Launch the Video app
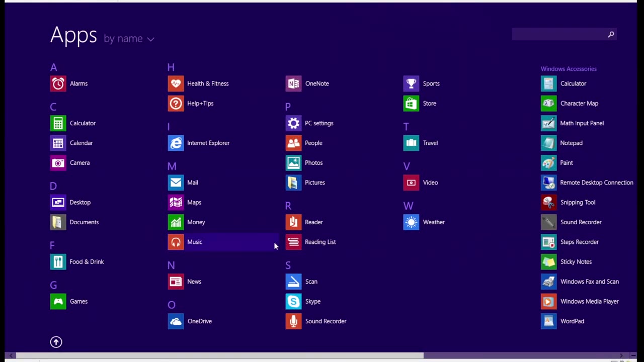 click(x=411, y=183)
